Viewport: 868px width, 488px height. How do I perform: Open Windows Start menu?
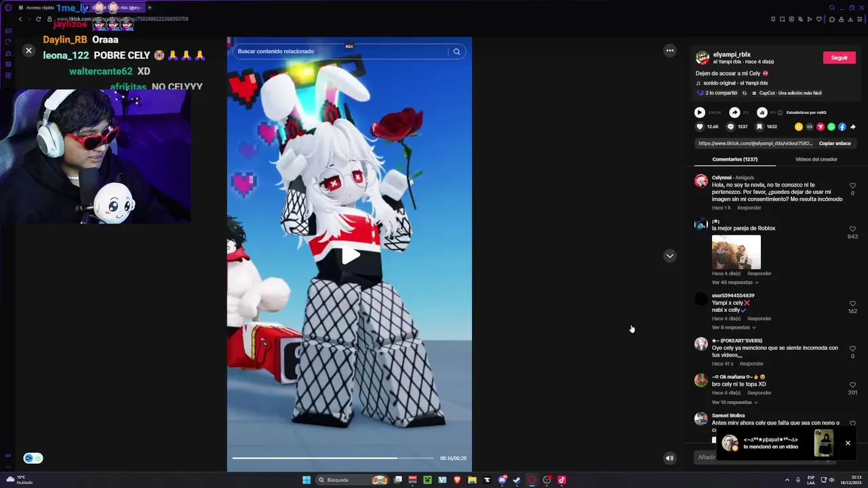click(x=307, y=480)
